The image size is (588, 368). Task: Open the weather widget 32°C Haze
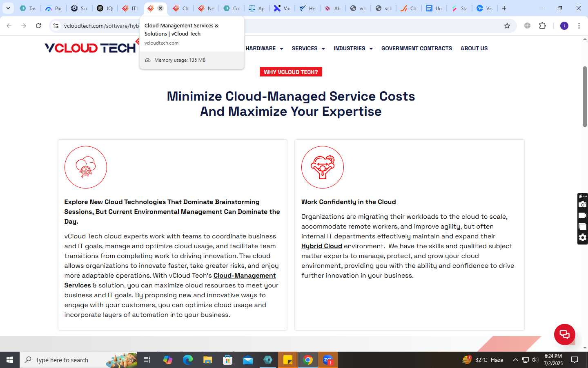[483, 360]
